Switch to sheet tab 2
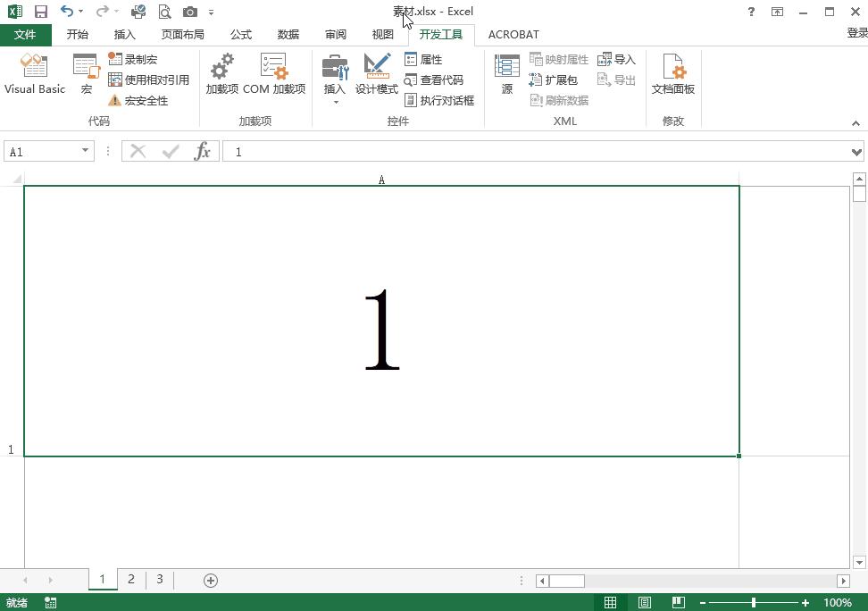The width and height of the screenshot is (868, 611). (x=131, y=580)
